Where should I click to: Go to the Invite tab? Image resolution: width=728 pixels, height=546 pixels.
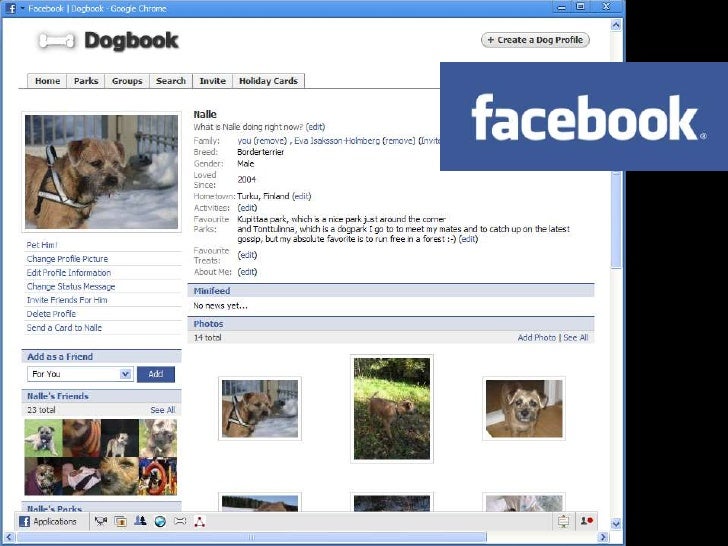coord(213,81)
